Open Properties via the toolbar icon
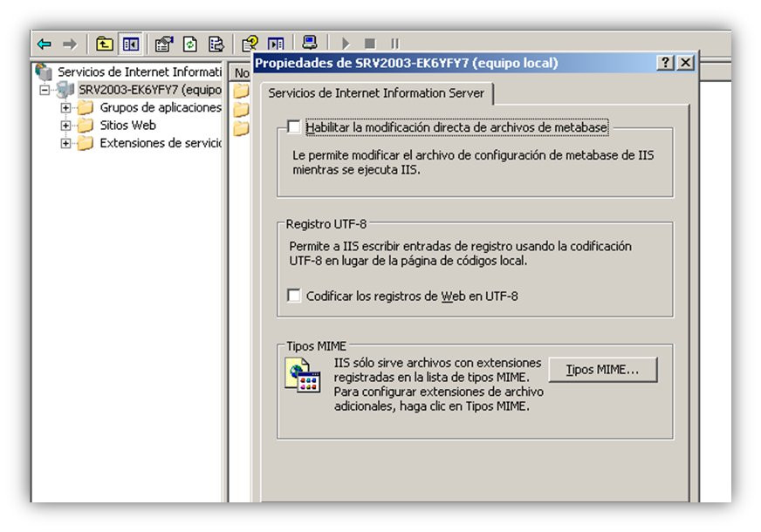The height and width of the screenshot is (532, 761). 164,44
